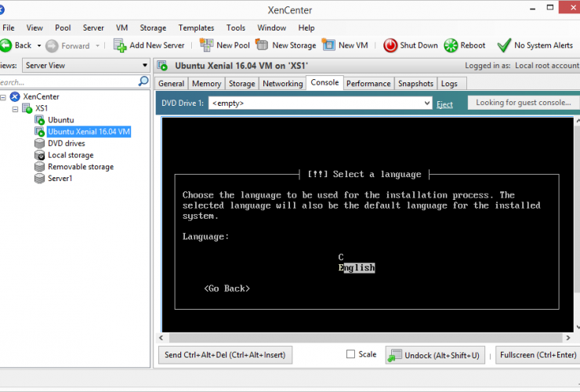This screenshot has height=392, width=580.
Task: Click the Eject link
Action: point(444,104)
